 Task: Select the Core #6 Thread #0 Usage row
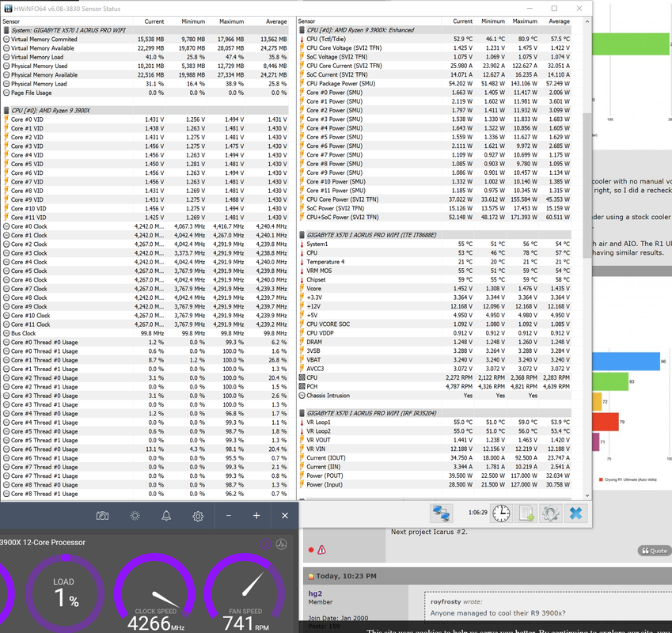pyautogui.click(x=146, y=449)
